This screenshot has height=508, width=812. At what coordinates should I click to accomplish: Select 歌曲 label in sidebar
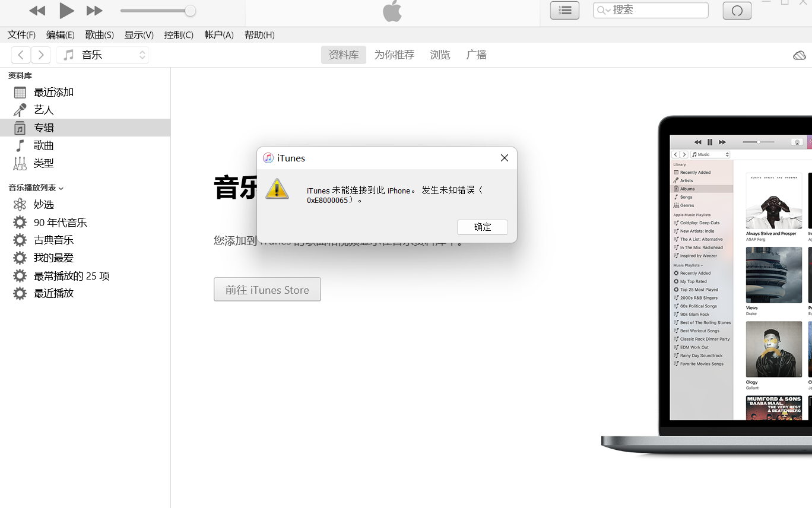(44, 145)
